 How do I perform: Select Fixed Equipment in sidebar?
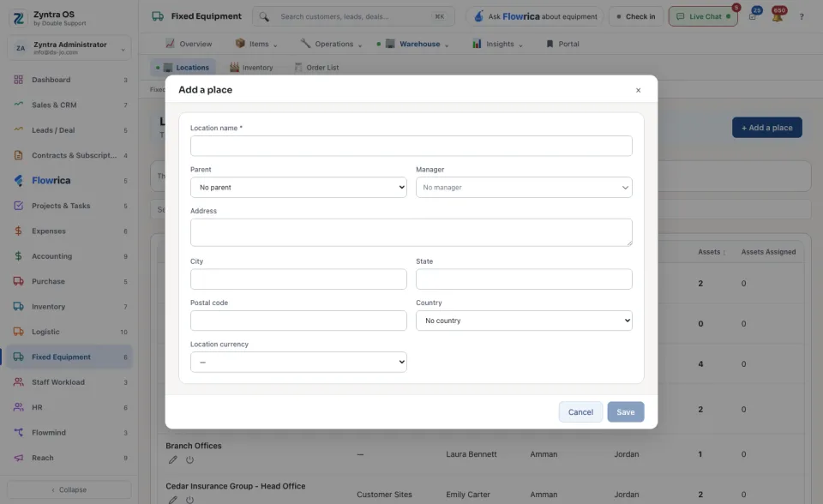tap(69, 357)
